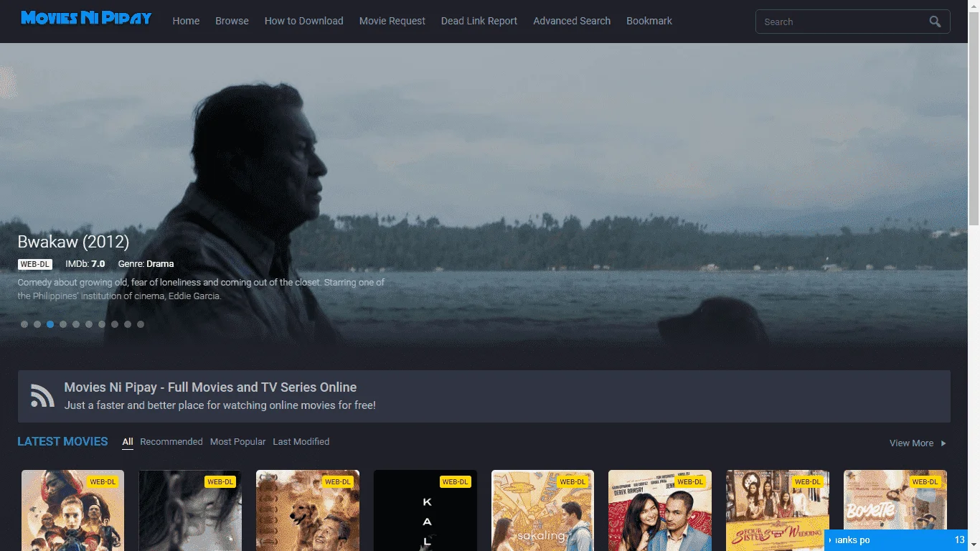The image size is (980, 551).
Task: Switch to the Last Modified tab
Action: pos(301,442)
